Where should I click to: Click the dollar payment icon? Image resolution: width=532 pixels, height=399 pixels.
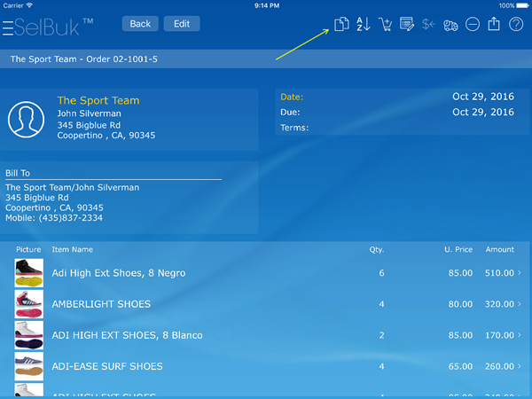[428, 24]
